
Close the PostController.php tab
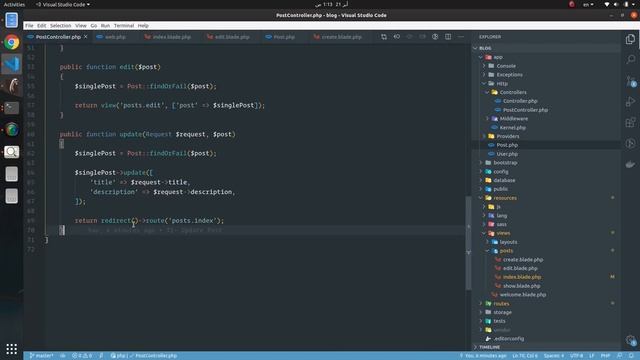pos(86,37)
